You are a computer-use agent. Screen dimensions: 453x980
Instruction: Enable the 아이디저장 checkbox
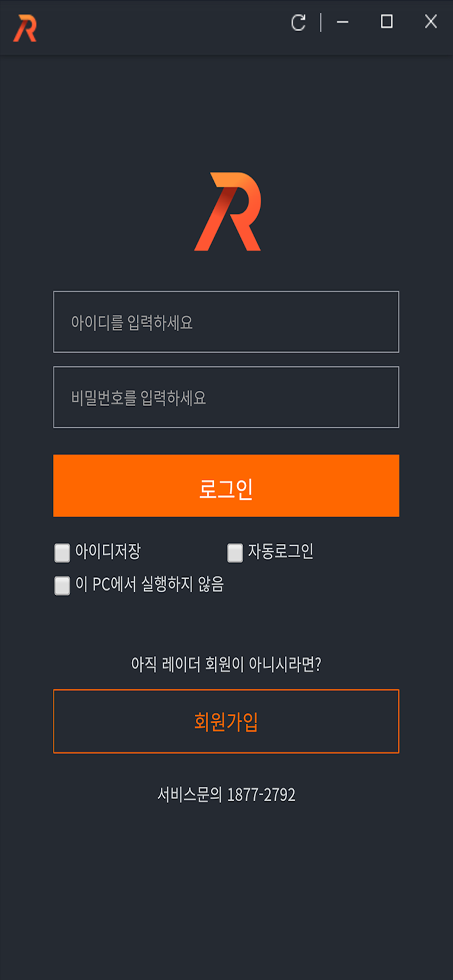click(62, 553)
